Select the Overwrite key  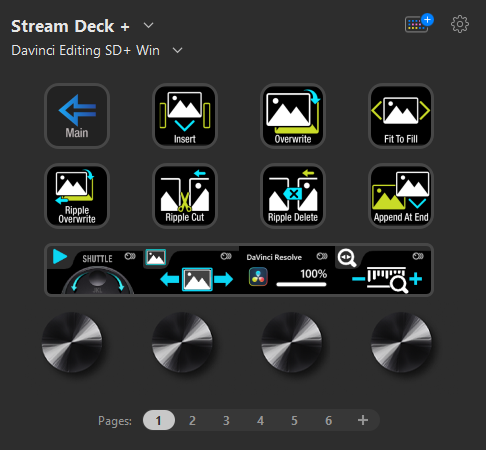coord(293,116)
